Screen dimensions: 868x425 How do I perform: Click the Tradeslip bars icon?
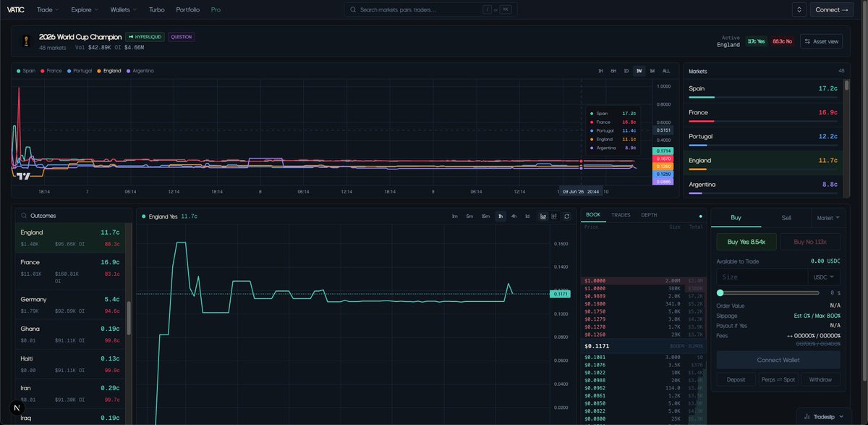click(807, 416)
